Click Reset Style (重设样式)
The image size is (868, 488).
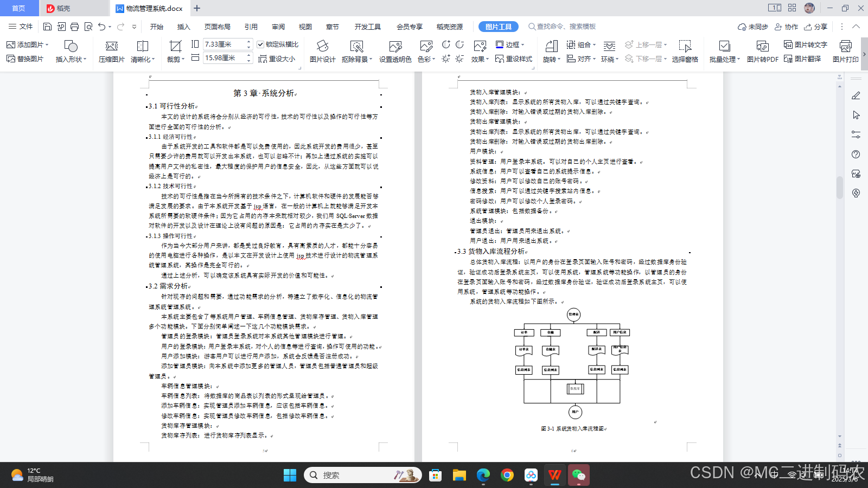click(514, 59)
